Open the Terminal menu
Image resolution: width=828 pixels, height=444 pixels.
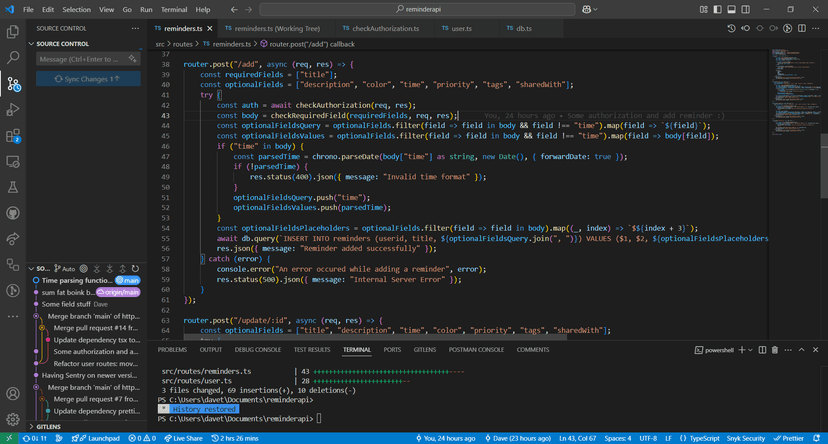[174, 9]
